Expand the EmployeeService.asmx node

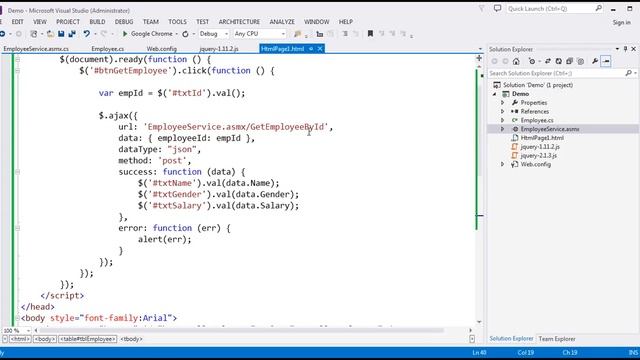click(503, 129)
